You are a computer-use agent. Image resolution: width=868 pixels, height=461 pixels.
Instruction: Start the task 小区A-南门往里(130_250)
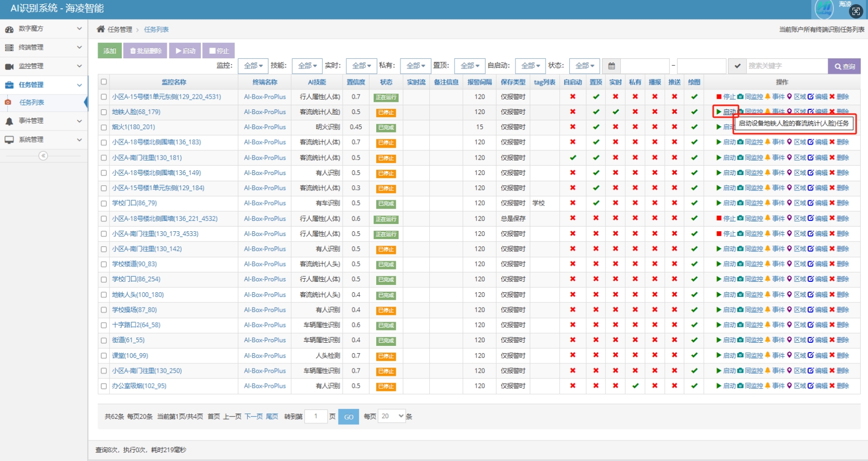coord(726,371)
